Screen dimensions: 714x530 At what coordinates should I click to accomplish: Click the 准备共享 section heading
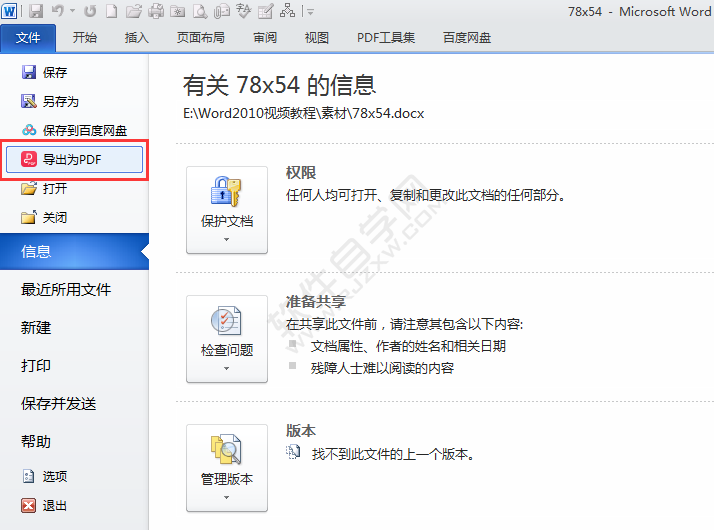tap(316, 302)
